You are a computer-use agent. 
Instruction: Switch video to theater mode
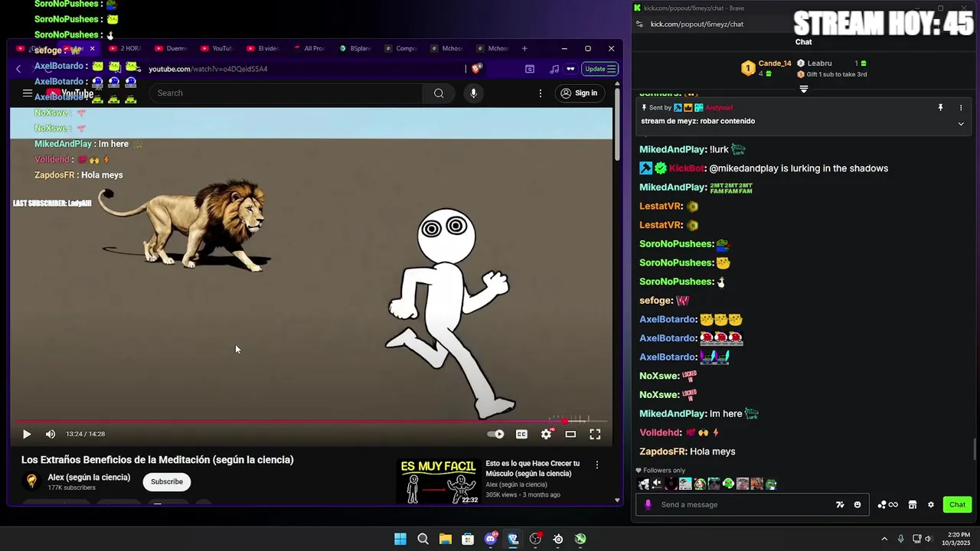click(x=570, y=434)
